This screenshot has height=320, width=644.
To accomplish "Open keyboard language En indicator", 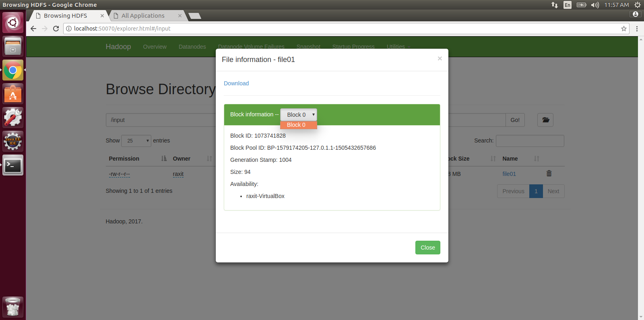I will [568, 5].
